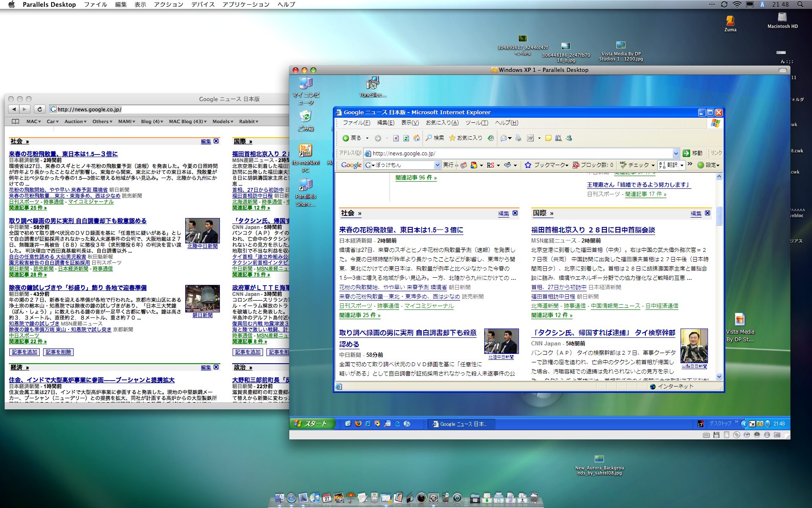Click Google toolbar spell check (チェック) icon
The width and height of the screenshot is (812, 508).
(x=623, y=165)
